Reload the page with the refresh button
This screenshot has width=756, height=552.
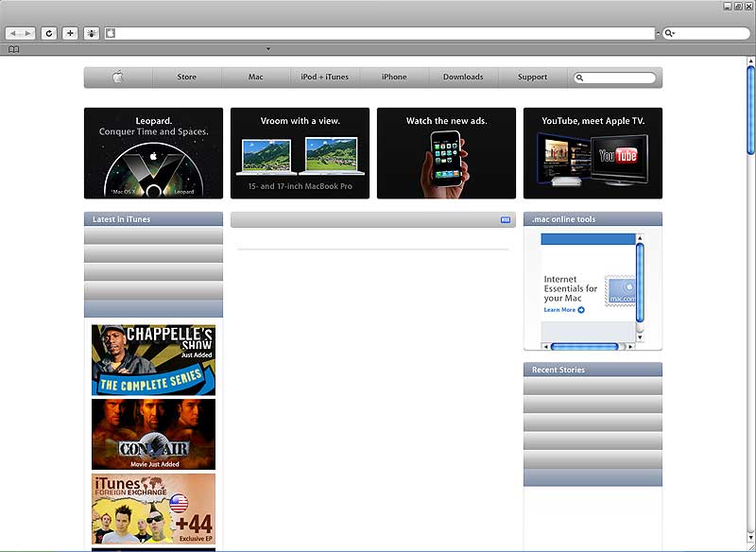48,33
